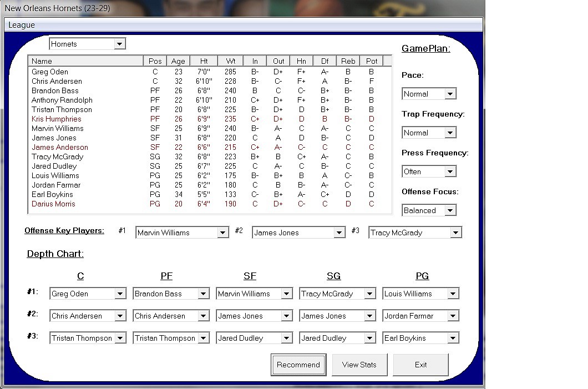Open the #3 PF dropdown showing Tristan Thompson
The image size is (588, 389).
171,338
